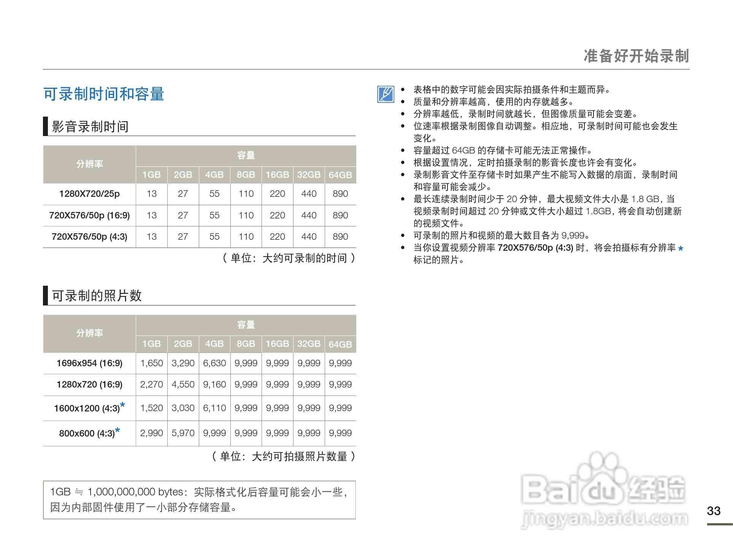Click the note about 最长连续录制时间少于 20 分钟
The width and height of the screenshot is (733, 560).
click(547, 211)
